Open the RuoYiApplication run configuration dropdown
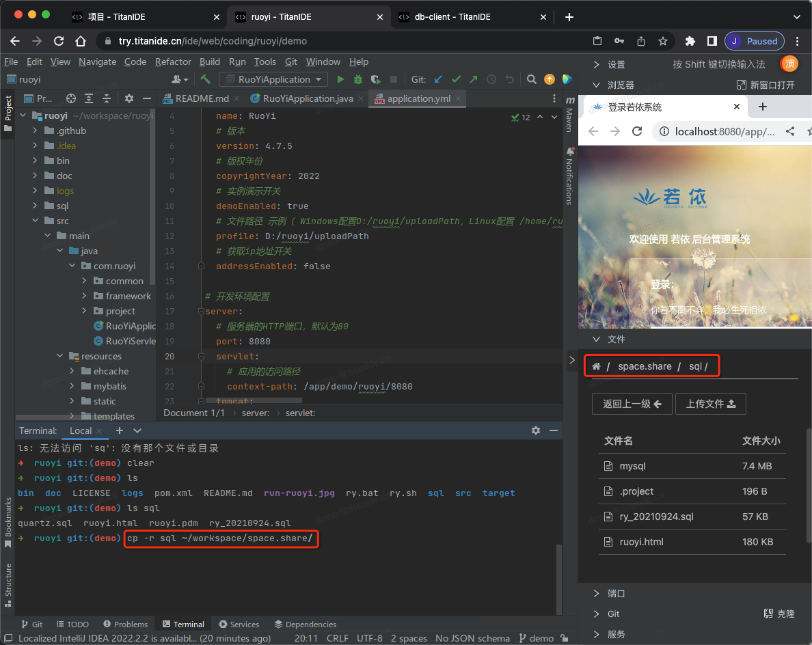 273,80
